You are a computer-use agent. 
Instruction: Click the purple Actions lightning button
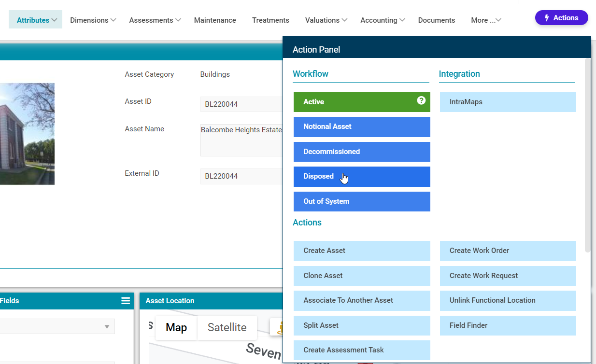pos(561,18)
